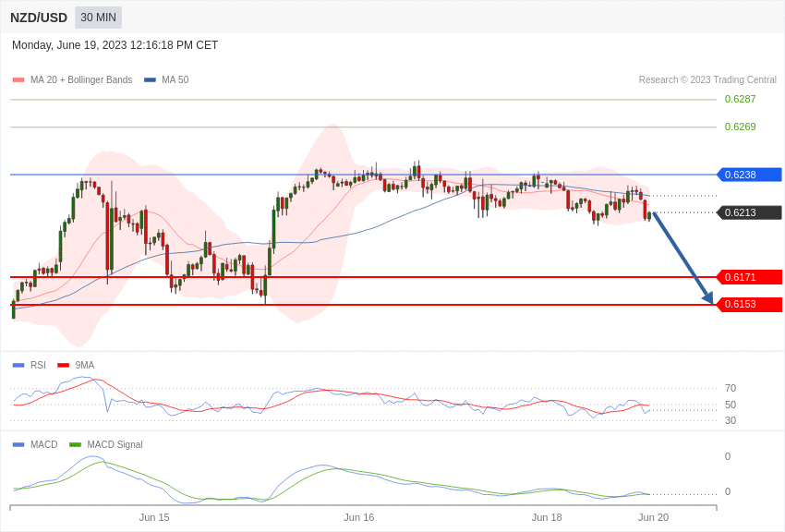
Task: Click the MACD Signal legend label
Action: (x=115, y=444)
